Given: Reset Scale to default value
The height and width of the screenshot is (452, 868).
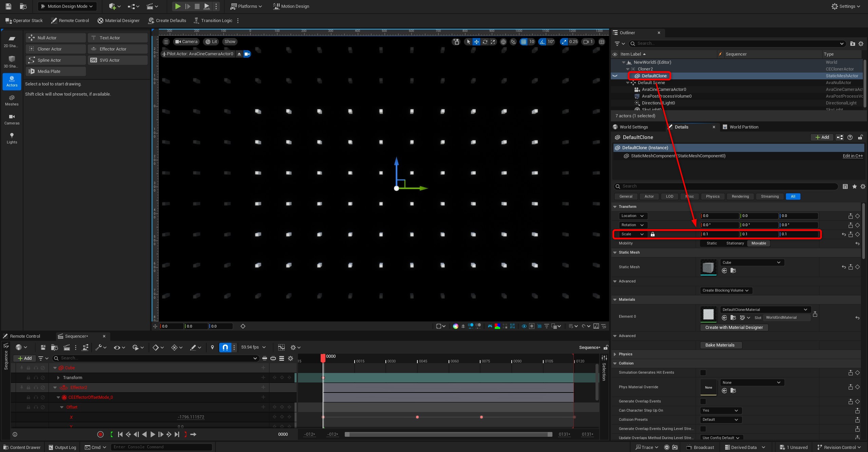Looking at the screenshot, I should [x=844, y=234].
